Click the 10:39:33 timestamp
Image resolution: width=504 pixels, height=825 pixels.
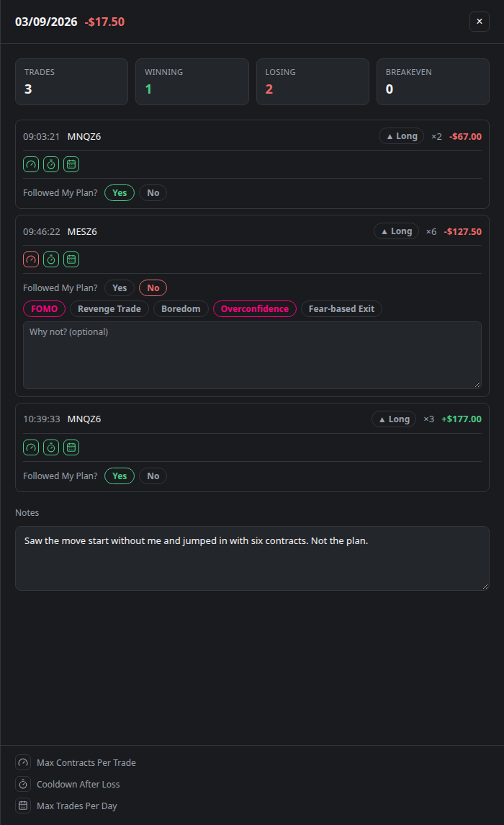42,419
